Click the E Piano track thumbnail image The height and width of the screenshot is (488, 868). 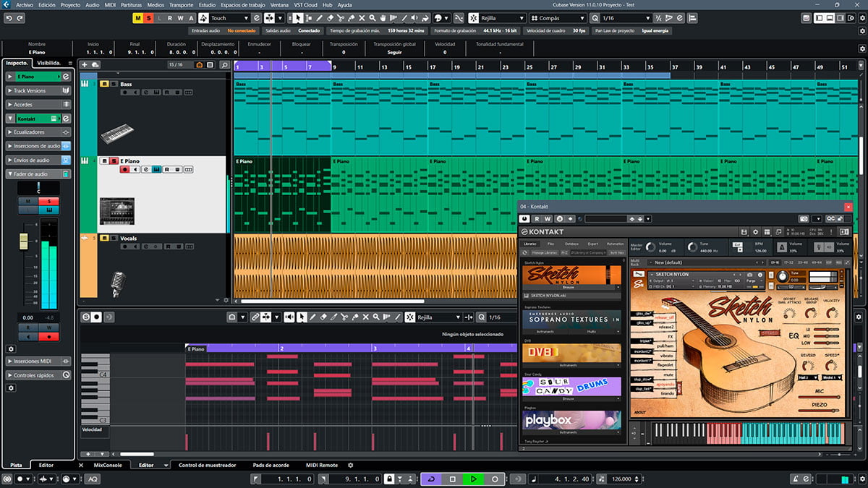coord(116,211)
